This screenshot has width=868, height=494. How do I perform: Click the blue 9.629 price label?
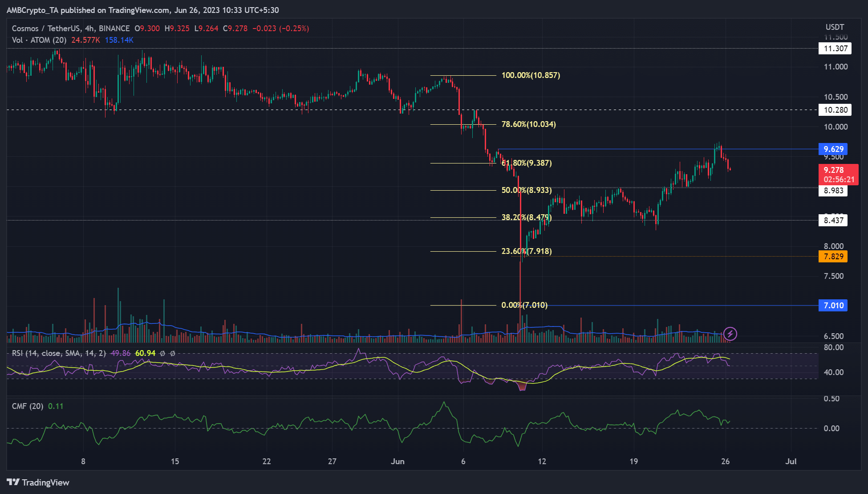coord(833,149)
